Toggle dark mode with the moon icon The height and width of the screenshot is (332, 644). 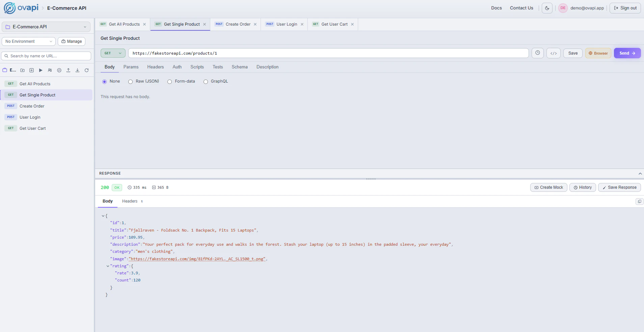click(x=547, y=8)
